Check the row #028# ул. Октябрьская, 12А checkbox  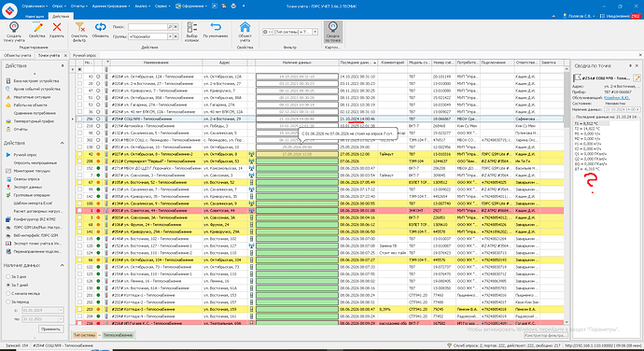tap(79, 77)
